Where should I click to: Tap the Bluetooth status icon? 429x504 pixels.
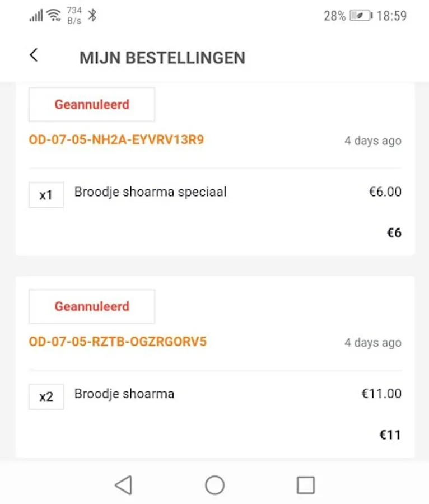point(92,15)
